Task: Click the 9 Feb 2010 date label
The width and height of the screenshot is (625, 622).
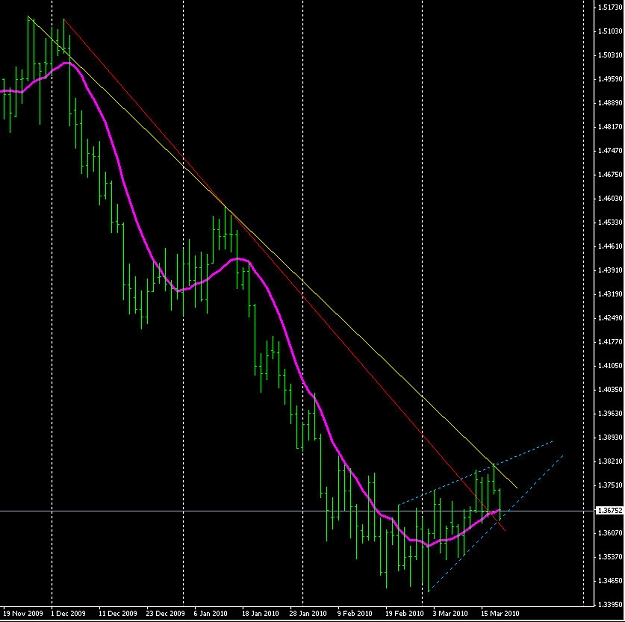Action: 355,613
